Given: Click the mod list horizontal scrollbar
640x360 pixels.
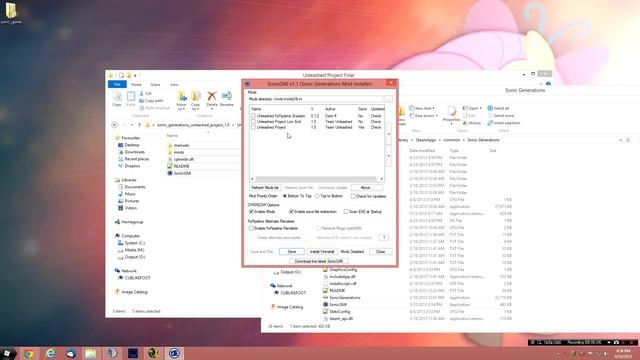Looking at the screenshot, I should click(x=316, y=179).
